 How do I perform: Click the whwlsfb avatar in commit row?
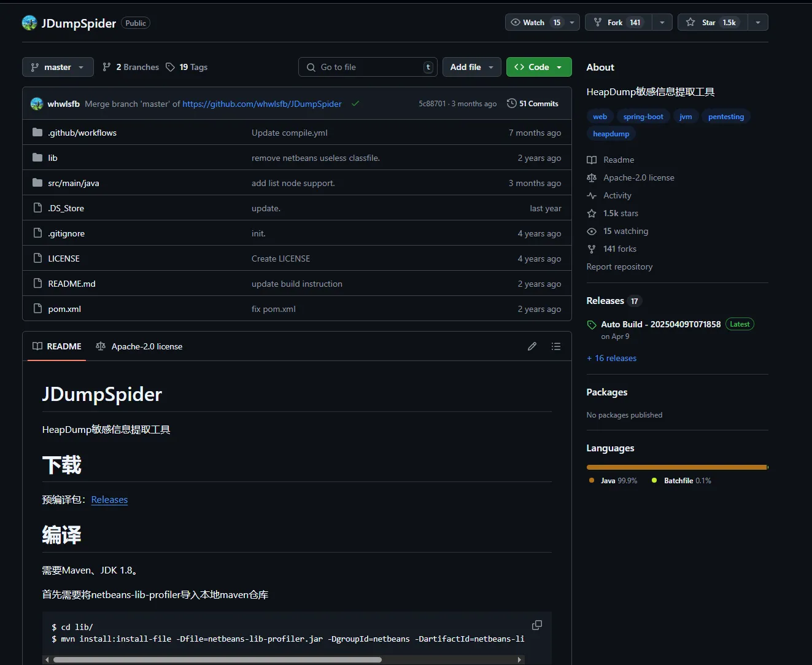[37, 104]
